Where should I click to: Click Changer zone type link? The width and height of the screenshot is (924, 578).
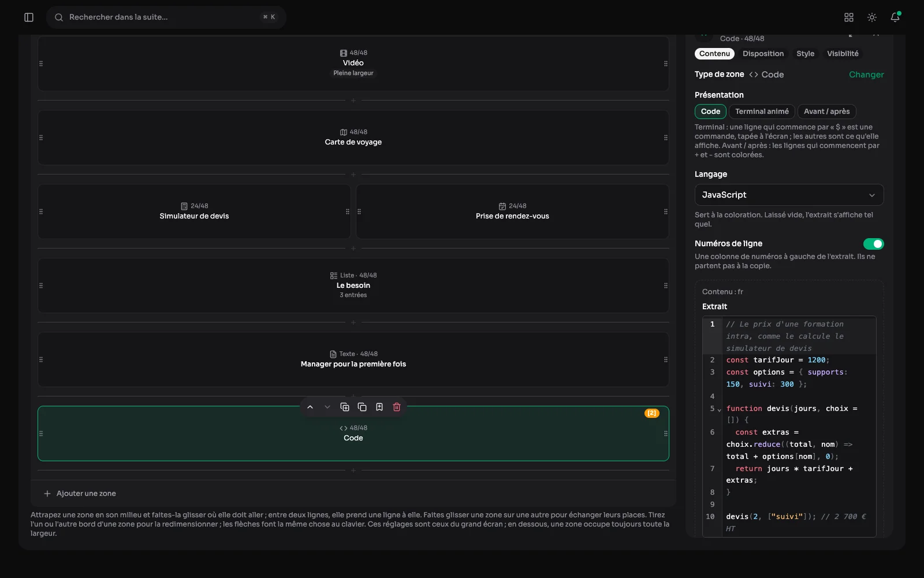coord(866,75)
